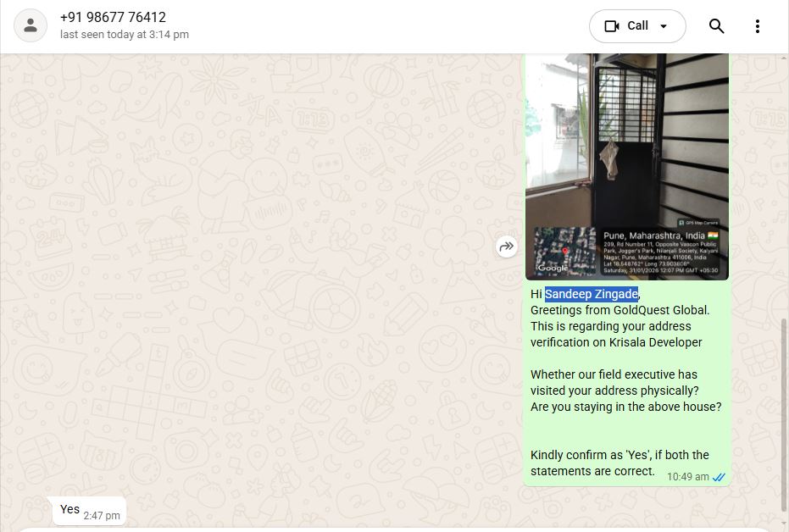Click the video camera Call icon

611,26
